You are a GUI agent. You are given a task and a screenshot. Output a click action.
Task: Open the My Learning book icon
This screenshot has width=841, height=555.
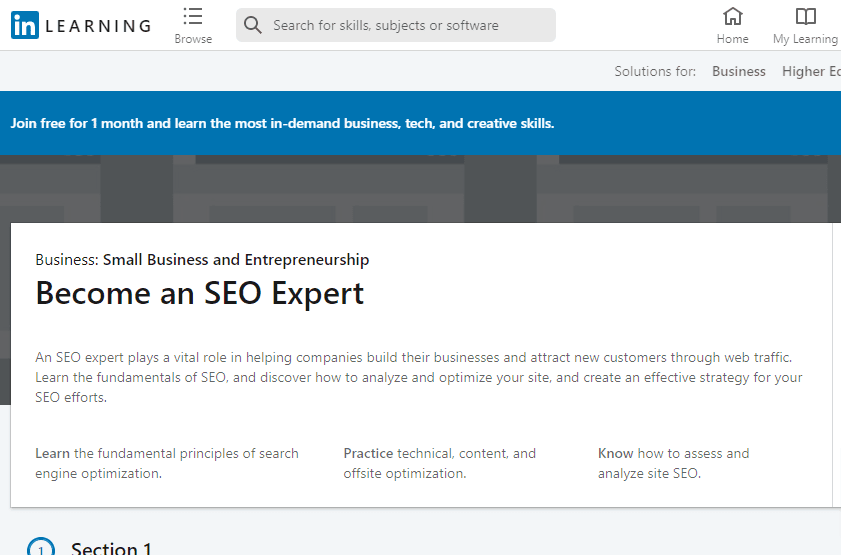[x=805, y=16]
